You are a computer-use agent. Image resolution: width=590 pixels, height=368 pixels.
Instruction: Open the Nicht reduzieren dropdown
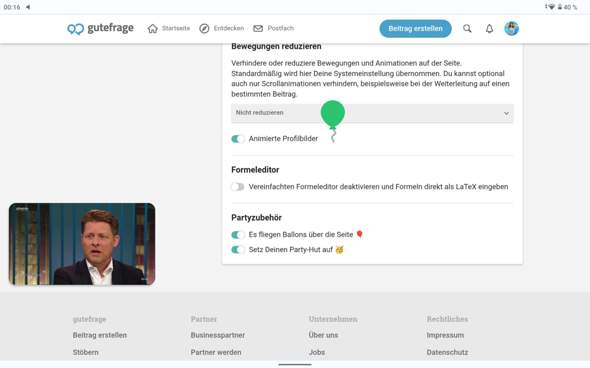coord(372,113)
